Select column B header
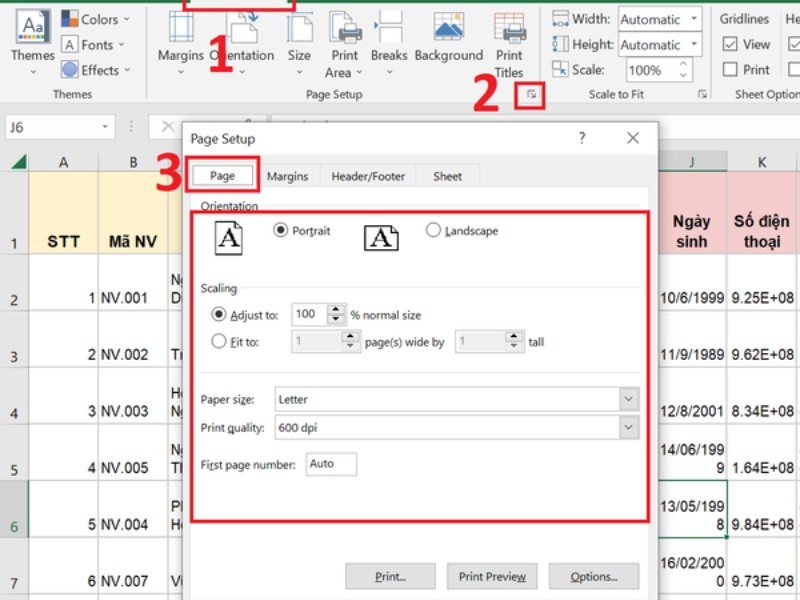The image size is (800, 600). (x=133, y=162)
